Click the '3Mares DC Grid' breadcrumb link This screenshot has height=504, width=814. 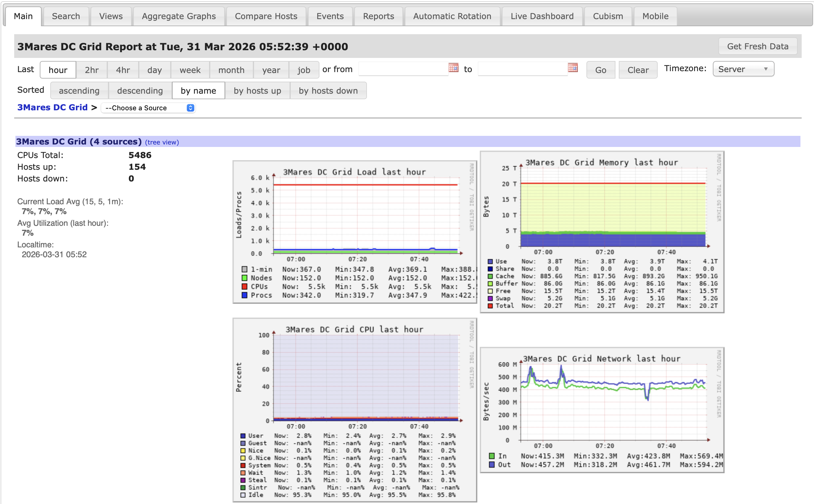point(52,107)
